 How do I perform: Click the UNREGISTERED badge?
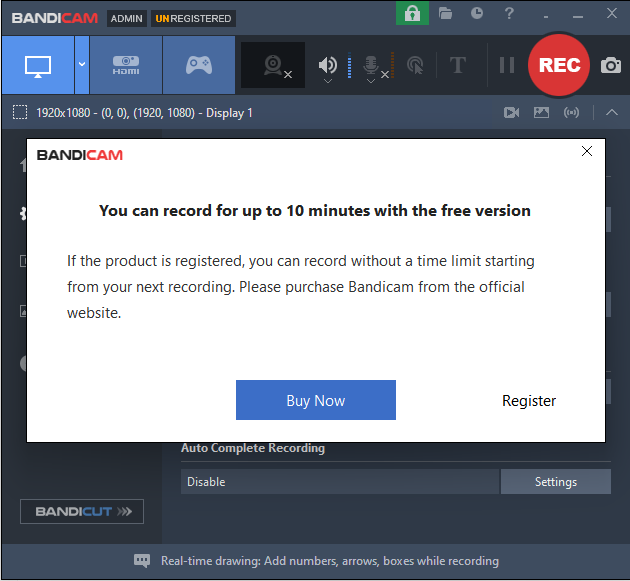[x=193, y=18]
